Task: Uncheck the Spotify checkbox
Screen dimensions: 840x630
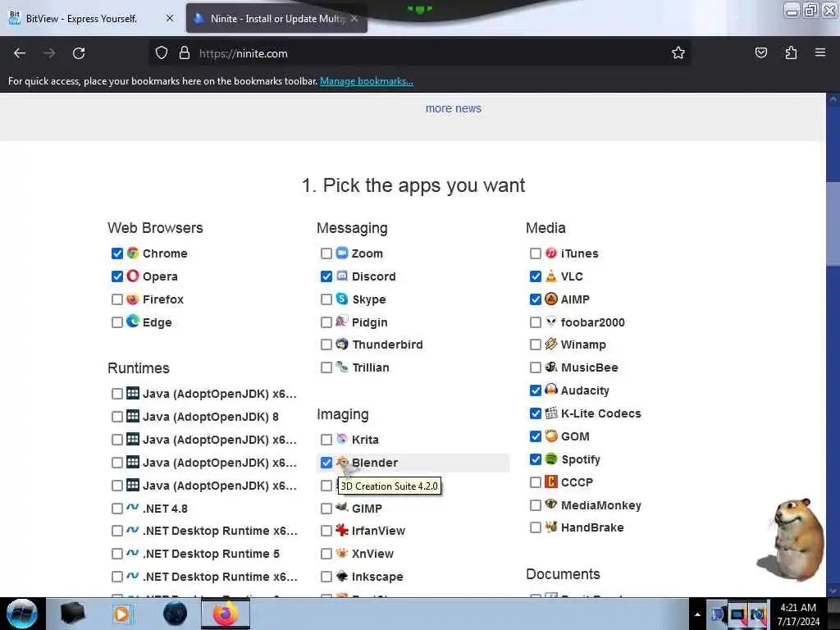Action: click(535, 459)
